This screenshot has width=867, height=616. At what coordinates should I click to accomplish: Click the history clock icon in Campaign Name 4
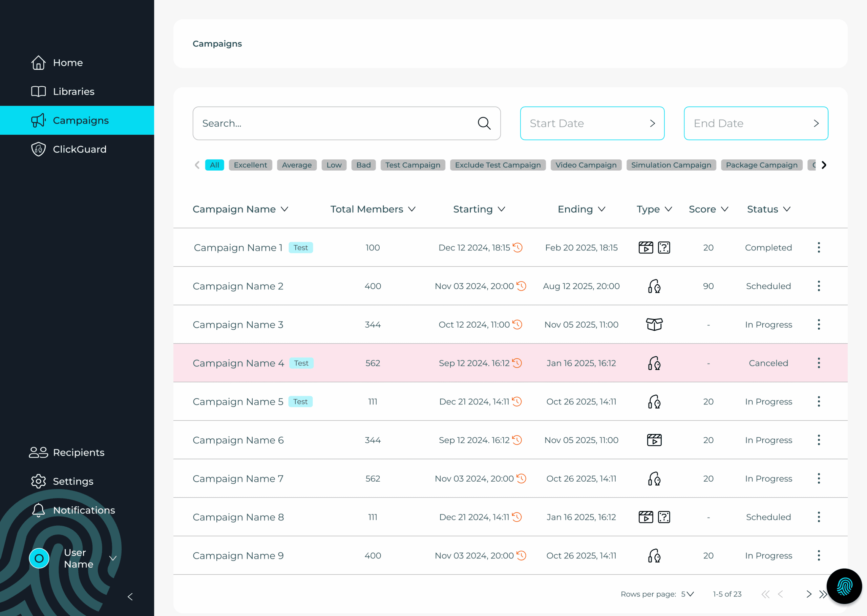pyautogui.click(x=517, y=363)
